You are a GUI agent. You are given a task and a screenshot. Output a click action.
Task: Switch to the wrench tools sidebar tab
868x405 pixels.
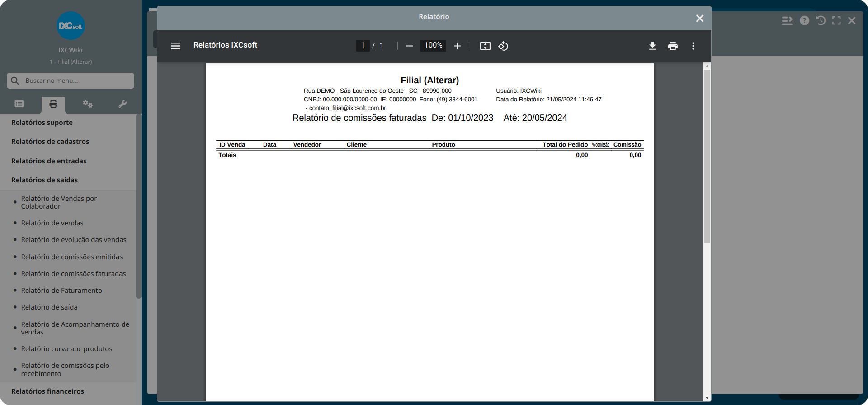coord(123,104)
